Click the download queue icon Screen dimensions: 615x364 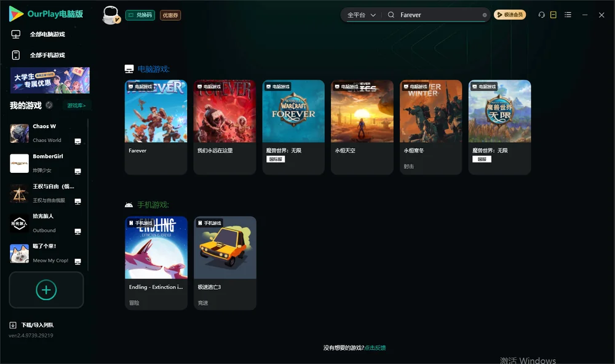pyautogui.click(x=12, y=325)
